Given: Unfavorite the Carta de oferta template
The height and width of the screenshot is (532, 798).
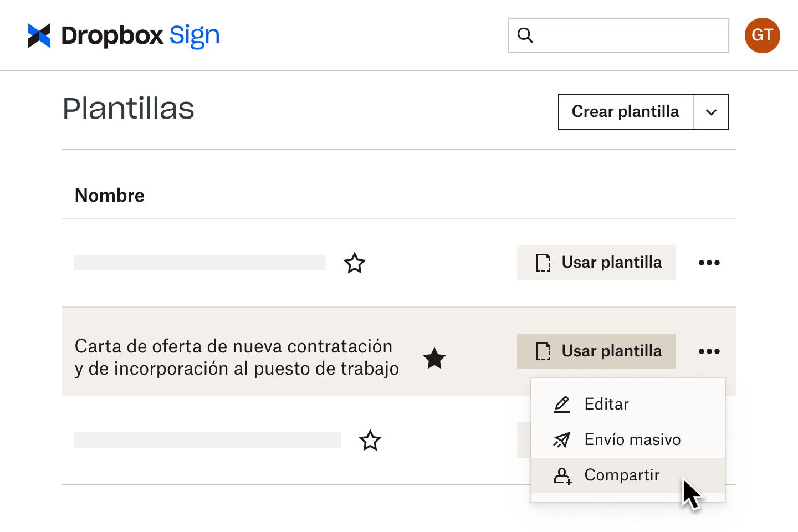Looking at the screenshot, I should tap(434, 359).
